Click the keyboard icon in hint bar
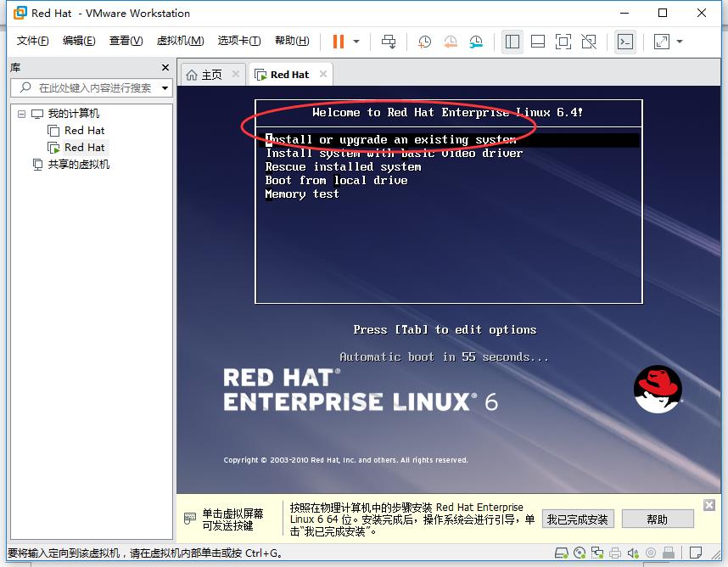The width and height of the screenshot is (728, 567). tap(190, 519)
